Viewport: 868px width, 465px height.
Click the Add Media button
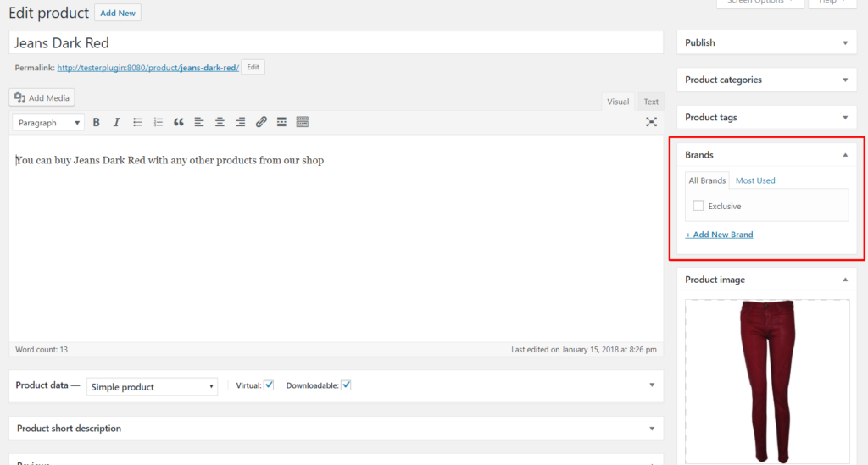pyautogui.click(x=42, y=98)
